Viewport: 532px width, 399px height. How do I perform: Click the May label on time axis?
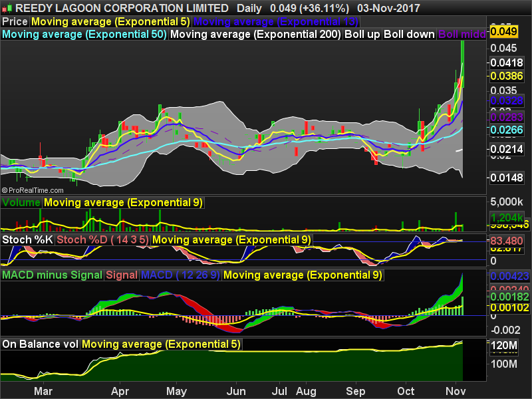coord(176,391)
